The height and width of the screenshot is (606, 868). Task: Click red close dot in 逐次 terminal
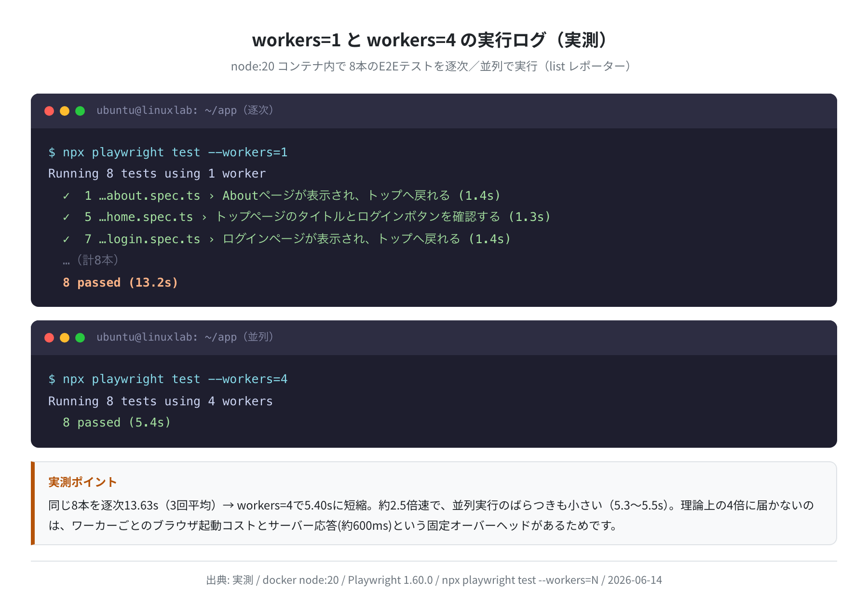49,111
